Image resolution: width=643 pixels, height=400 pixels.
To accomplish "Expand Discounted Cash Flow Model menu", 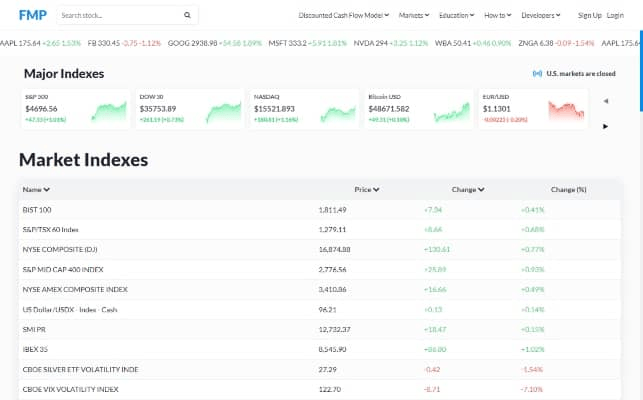I will [344, 15].
